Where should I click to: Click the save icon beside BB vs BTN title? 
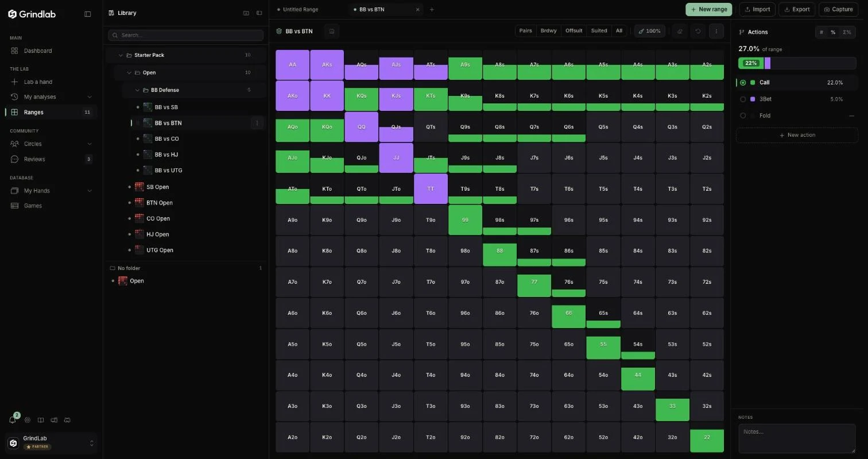[x=332, y=31]
